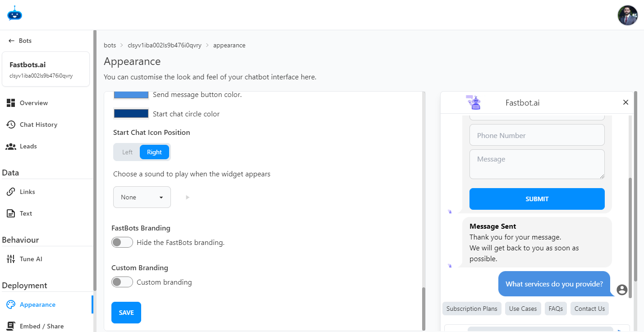This screenshot has height=332, width=644.
Task: Open the Tune AI behaviour settings
Action: tap(31, 258)
